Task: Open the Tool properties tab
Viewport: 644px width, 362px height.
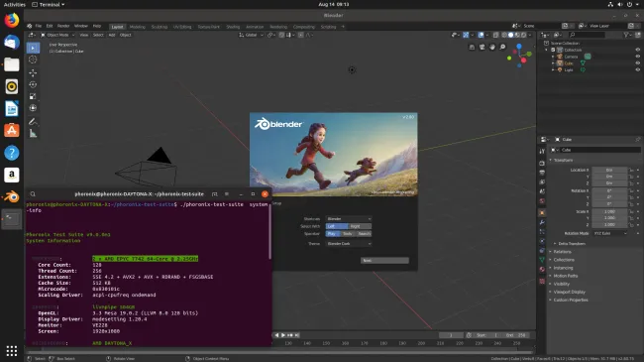Action: click(x=542, y=152)
